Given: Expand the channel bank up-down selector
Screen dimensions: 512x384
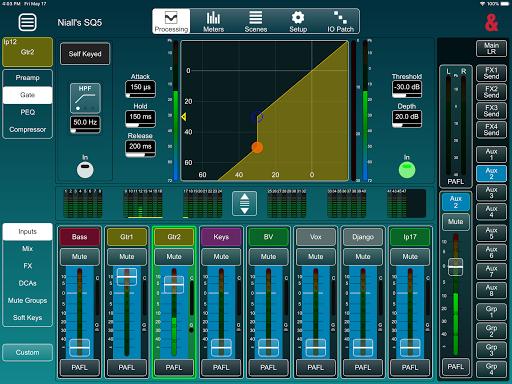Looking at the screenshot, I should [244, 203].
